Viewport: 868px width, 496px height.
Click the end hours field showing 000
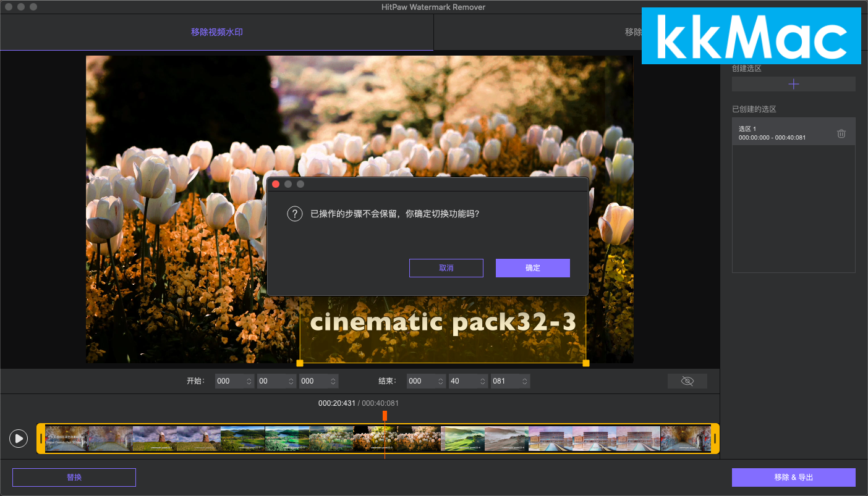tap(426, 381)
